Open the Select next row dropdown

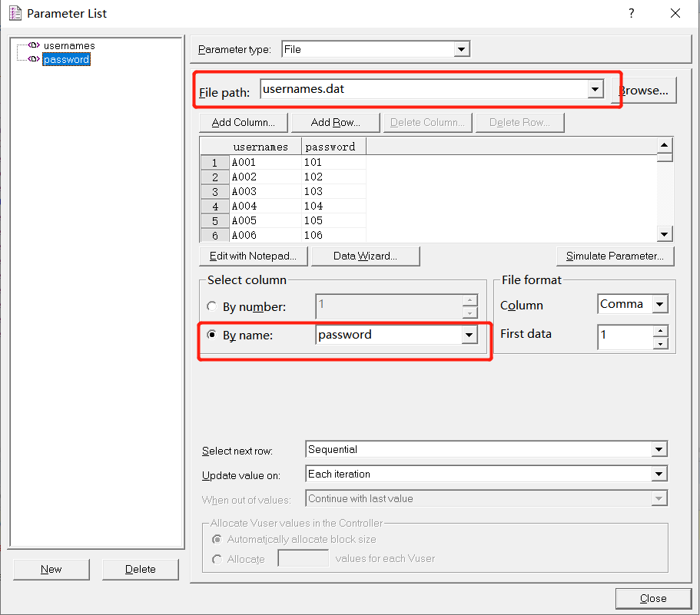point(658,449)
